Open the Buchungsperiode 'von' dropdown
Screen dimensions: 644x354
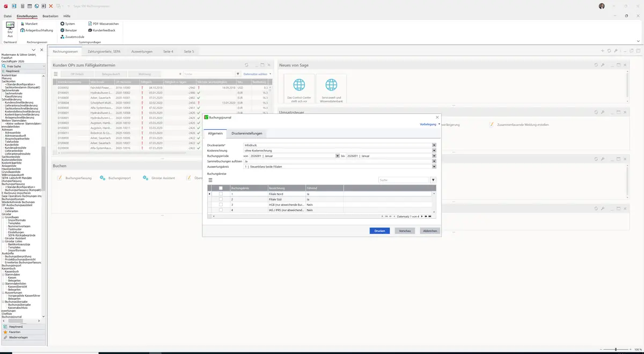337,156
